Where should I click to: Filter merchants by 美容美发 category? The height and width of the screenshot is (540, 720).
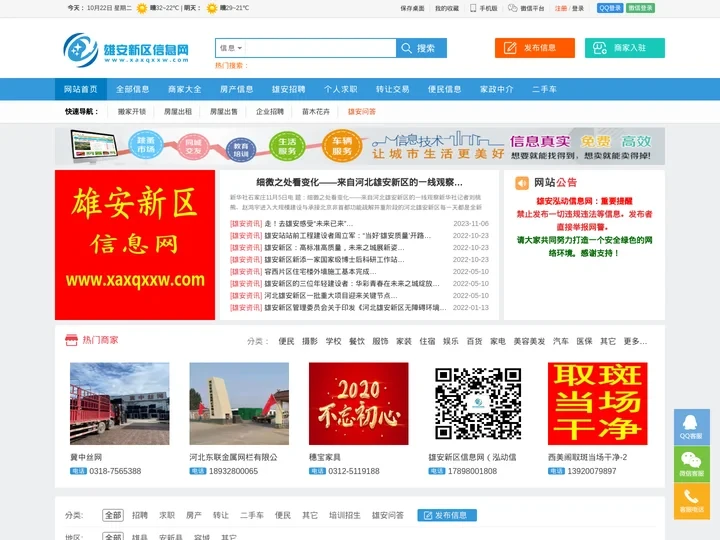pyautogui.click(x=529, y=341)
